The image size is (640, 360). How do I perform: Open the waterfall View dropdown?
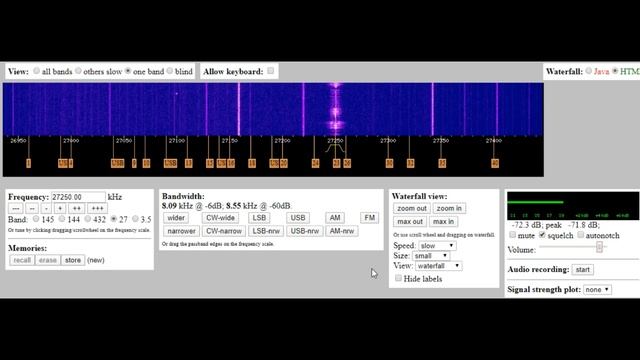point(439,266)
